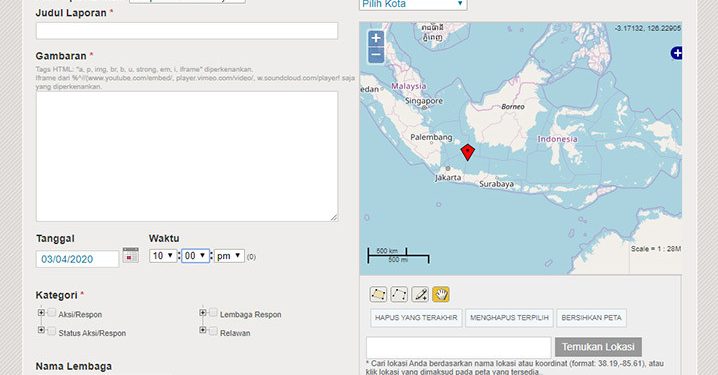Check the Relawan category
The image size is (718, 375).
pyautogui.click(x=213, y=331)
